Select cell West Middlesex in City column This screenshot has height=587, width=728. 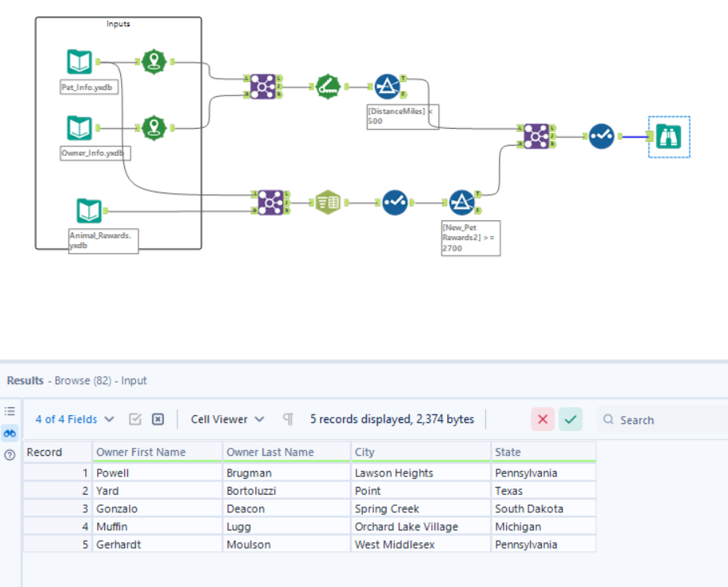pos(421,544)
